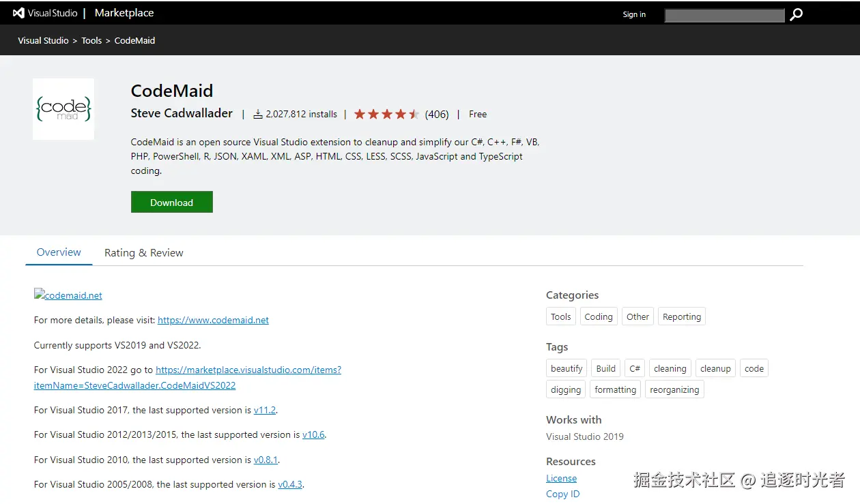Click the star rating row
Screen dimensions: 860x504
tap(386, 115)
